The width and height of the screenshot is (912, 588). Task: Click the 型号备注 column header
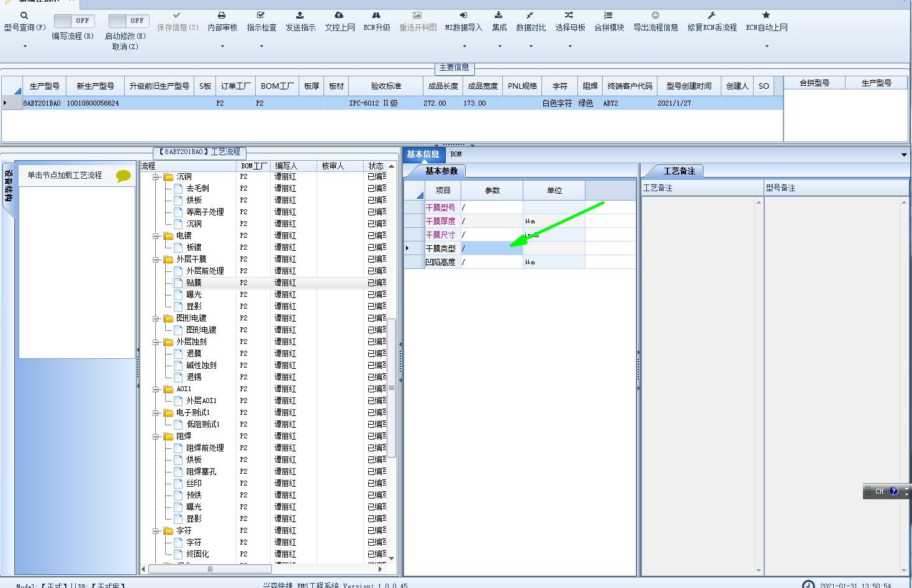[836, 188]
